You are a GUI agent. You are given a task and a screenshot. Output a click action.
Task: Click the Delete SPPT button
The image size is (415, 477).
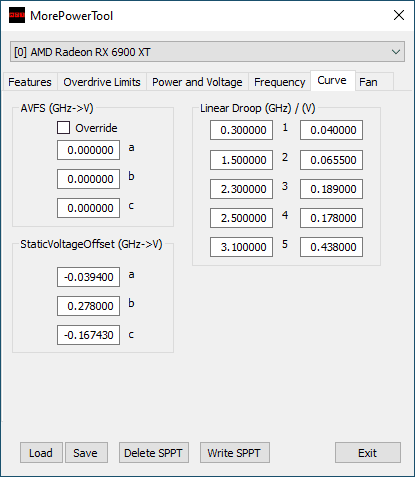154,453
